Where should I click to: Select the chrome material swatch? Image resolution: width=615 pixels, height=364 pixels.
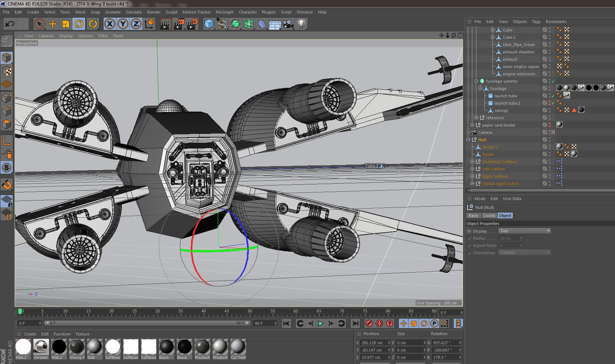[41, 349]
